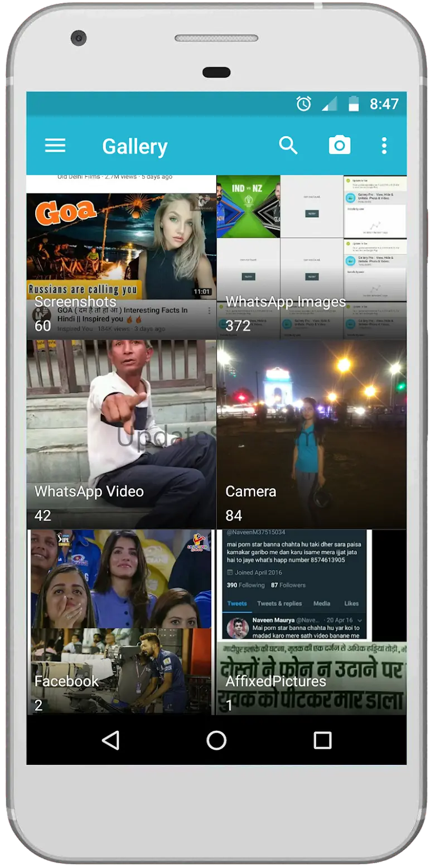
Task: Tap the alarm clock status icon
Action: pos(304,104)
